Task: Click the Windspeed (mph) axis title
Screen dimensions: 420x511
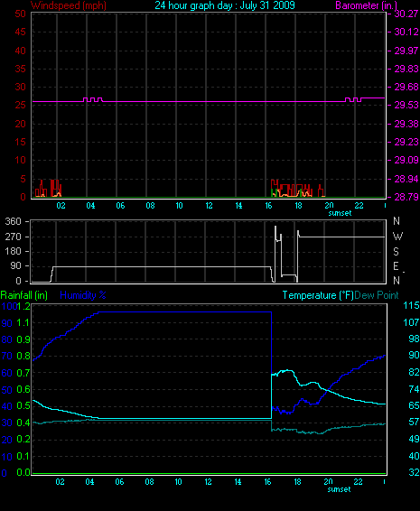Action: 69,5
